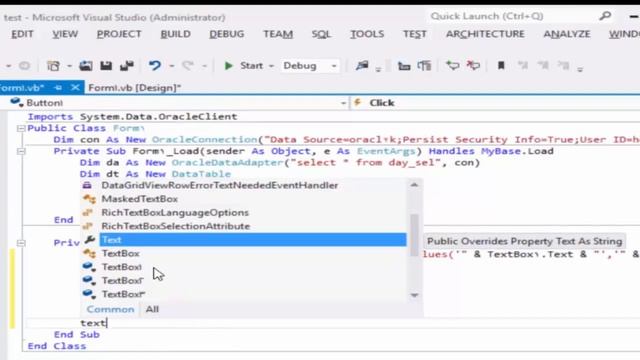This screenshot has height=360, width=640.
Task: Click the Start debugging button label
Action: point(251,66)
